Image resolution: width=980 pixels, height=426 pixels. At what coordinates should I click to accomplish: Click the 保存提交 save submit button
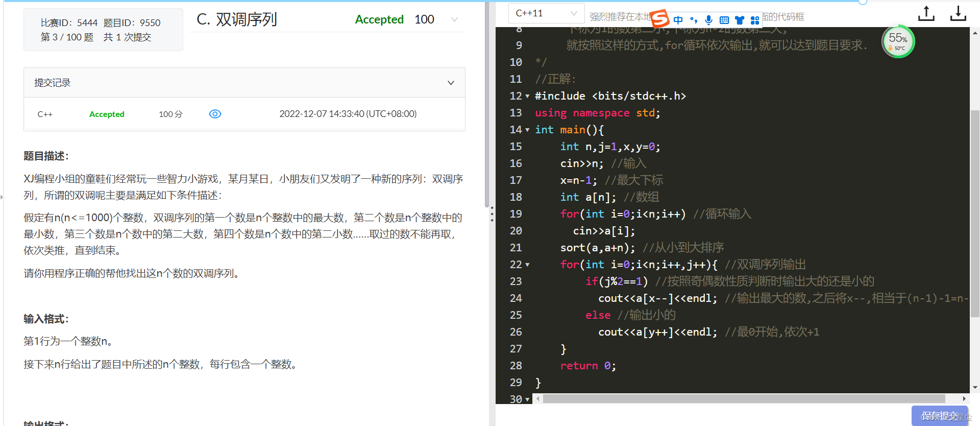940,416
